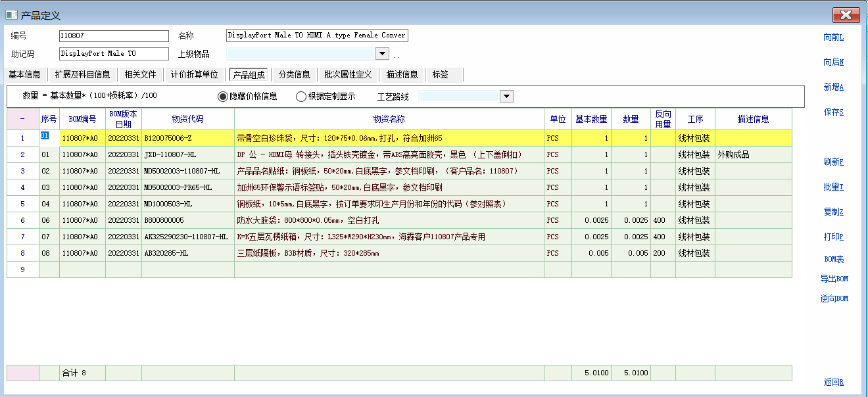Switch to the 基本信息 tab
868x397 pixels.
tap(25, 75)
